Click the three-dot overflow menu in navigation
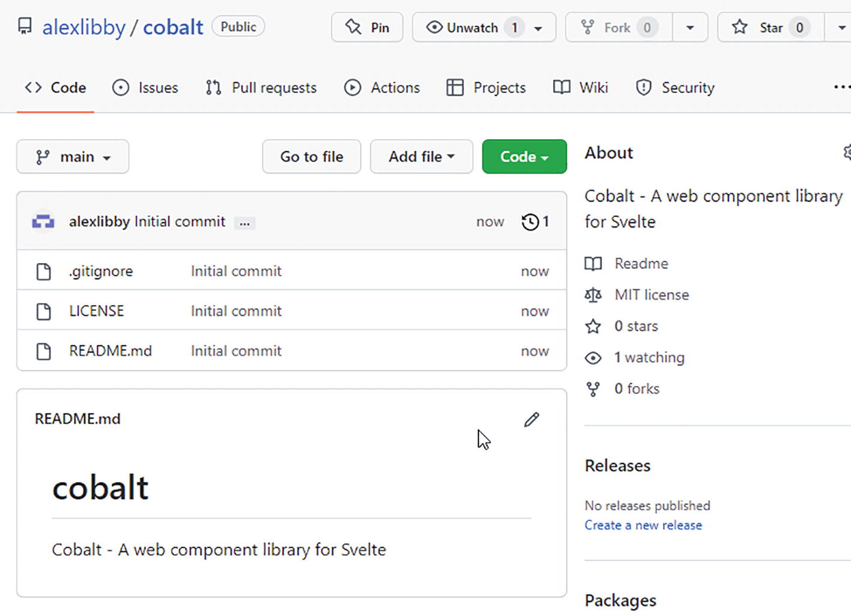The height and width of the screenshot is (616, 851). pos(841,88)
